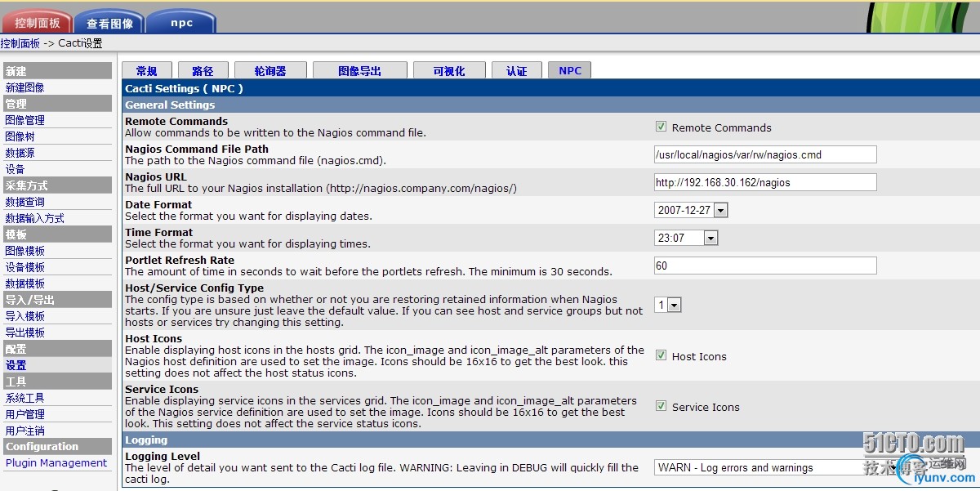Select the NPC settings tab
The width and height of the screenshot is (980, 491).
pyautogui.click(x=569, y=71)
